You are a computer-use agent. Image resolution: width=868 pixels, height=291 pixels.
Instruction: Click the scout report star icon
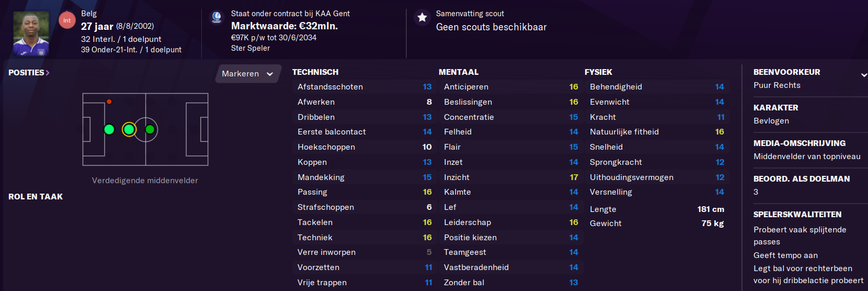click(422, 18)
